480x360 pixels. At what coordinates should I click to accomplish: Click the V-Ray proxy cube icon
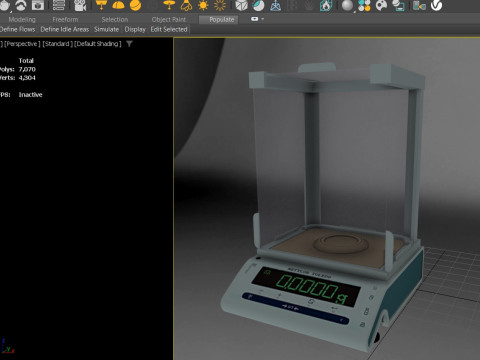241,5
